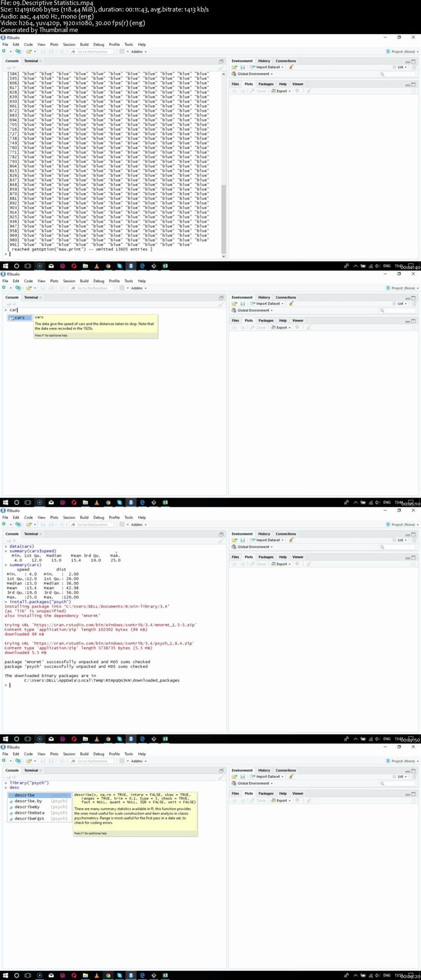Open Viewer tab in the cars autocomplete frame
The width and height of the screenshot is (421, 980).
pos(298,320)
